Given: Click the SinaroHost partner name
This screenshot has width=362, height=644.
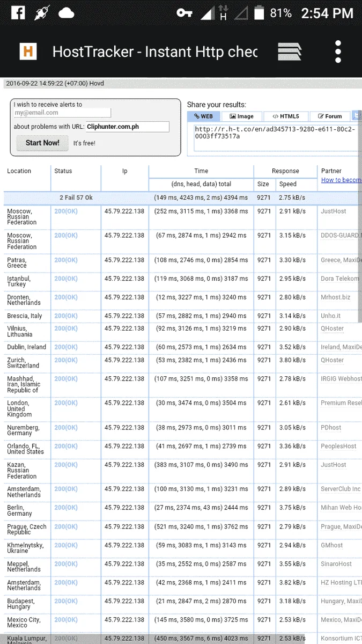Looking at the screenshot, I should point(336,564).
